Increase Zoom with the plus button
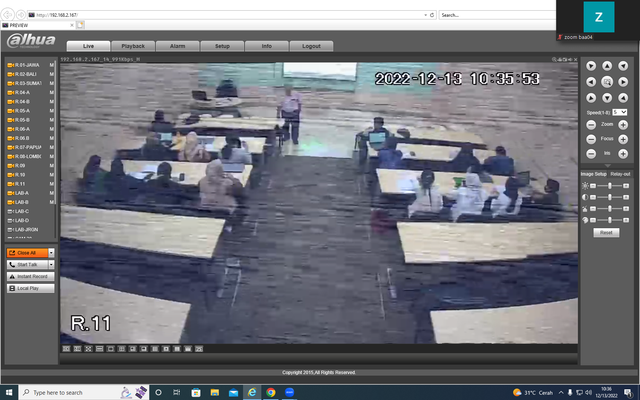640x400 pixels. [x=623, y=125]
